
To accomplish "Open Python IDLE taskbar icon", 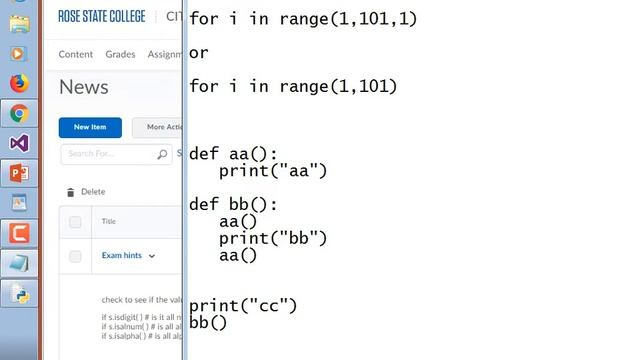I will click(19, 293).
